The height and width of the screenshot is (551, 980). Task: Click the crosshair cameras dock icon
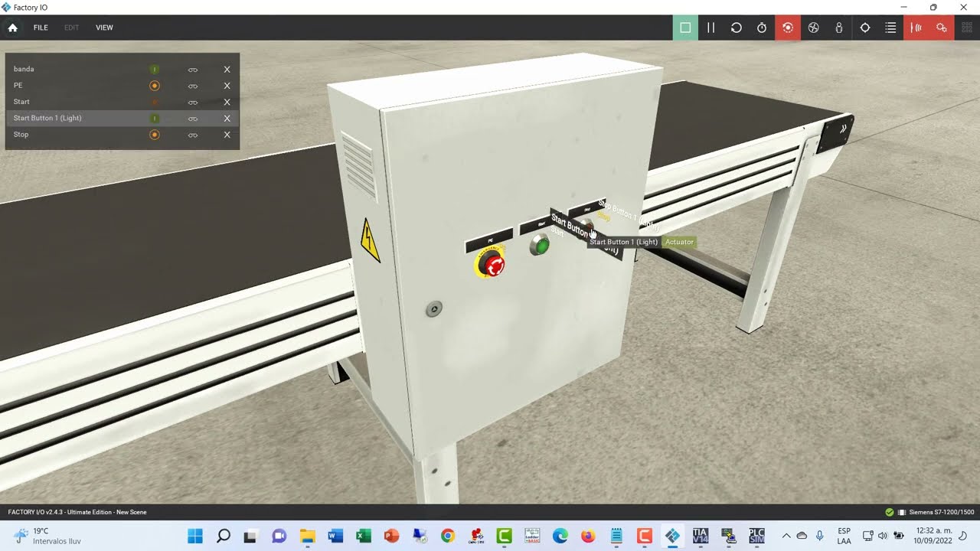point(865,28)
